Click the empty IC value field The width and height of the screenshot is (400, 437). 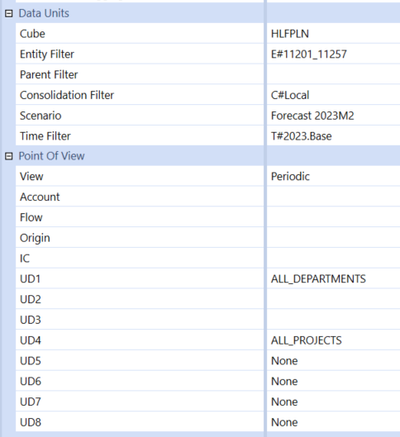click(333, 258)
